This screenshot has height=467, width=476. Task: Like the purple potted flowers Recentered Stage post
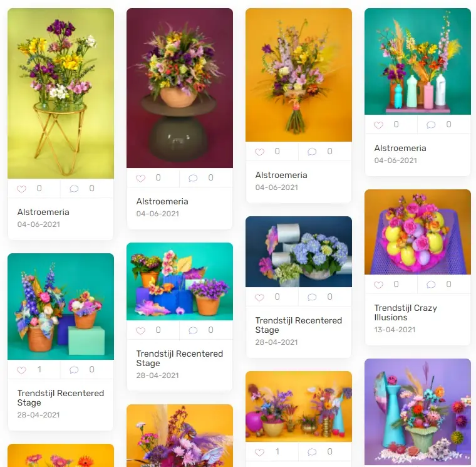click(x=140, y=330)
